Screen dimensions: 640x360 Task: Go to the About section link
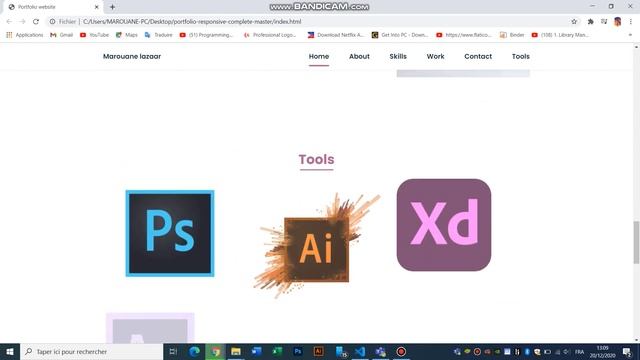tap(359, 56)
